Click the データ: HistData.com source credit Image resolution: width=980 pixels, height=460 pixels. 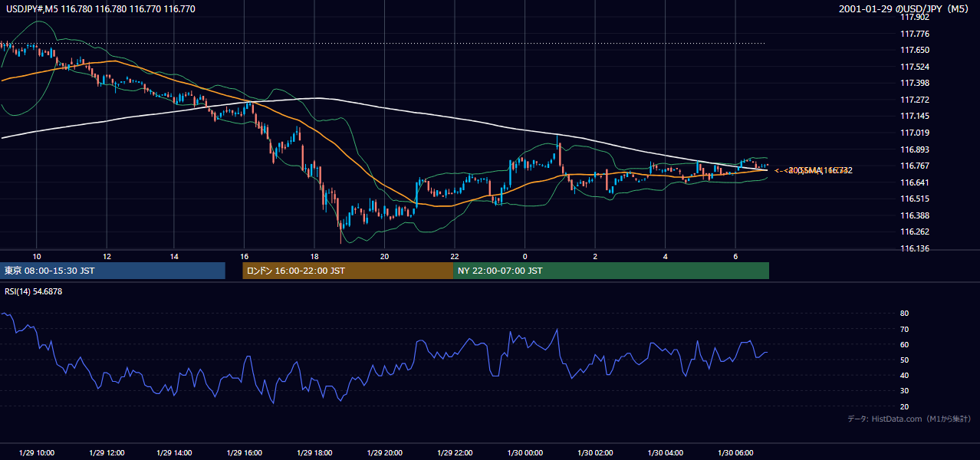[x=909, y=419]
